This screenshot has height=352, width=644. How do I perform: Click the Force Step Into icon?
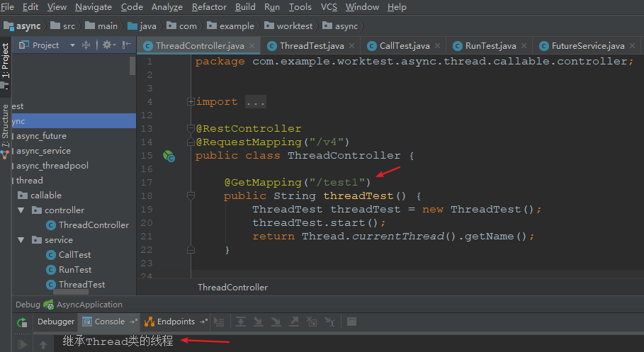(x=276, y=322)
